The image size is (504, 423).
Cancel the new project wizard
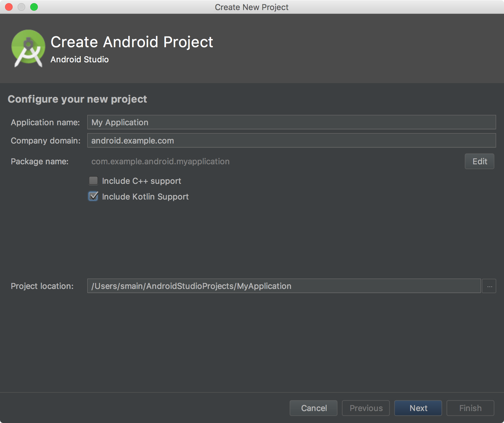click(x=313, y=408)
